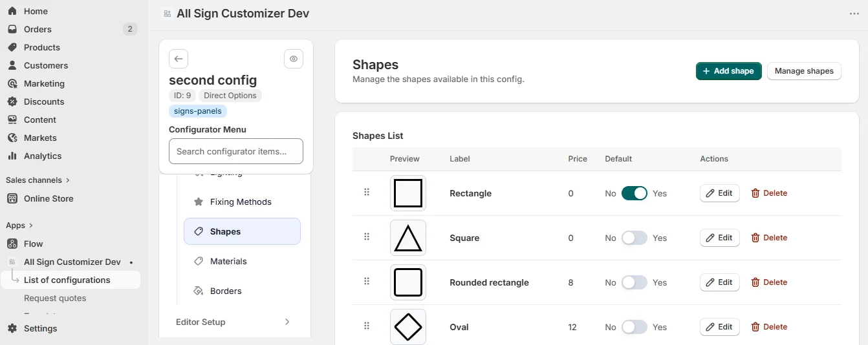This screenshot has width=868, height=345.
Task: Click drag handle of Rounded rectangle row
Action: coord(367,282)
